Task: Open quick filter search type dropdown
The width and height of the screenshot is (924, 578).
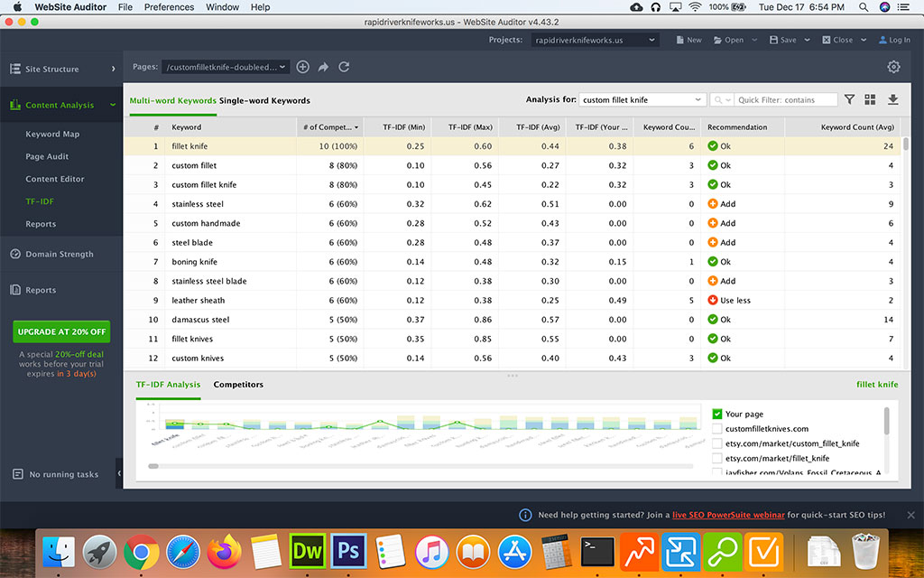Action: pos(722,99)
